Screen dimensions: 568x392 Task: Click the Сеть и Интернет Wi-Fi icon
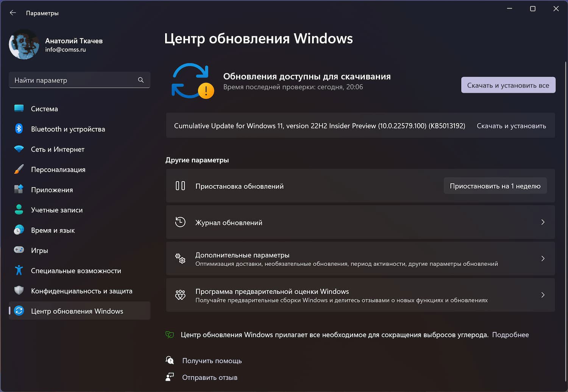pyautogui.click(x=19, y=149)
